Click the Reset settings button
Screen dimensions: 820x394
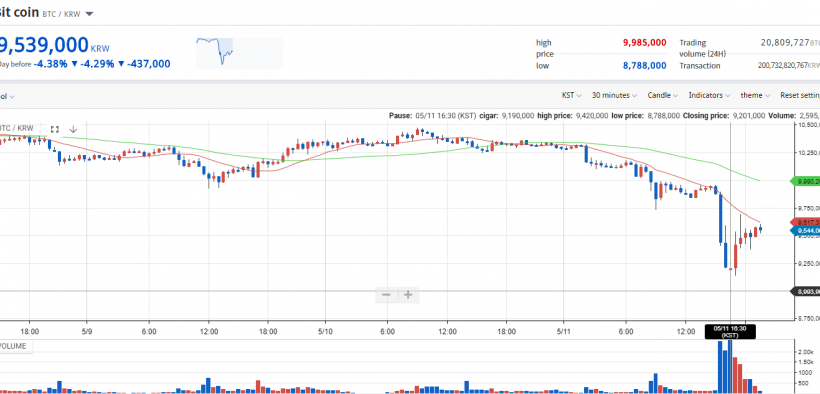pos(800,95)
